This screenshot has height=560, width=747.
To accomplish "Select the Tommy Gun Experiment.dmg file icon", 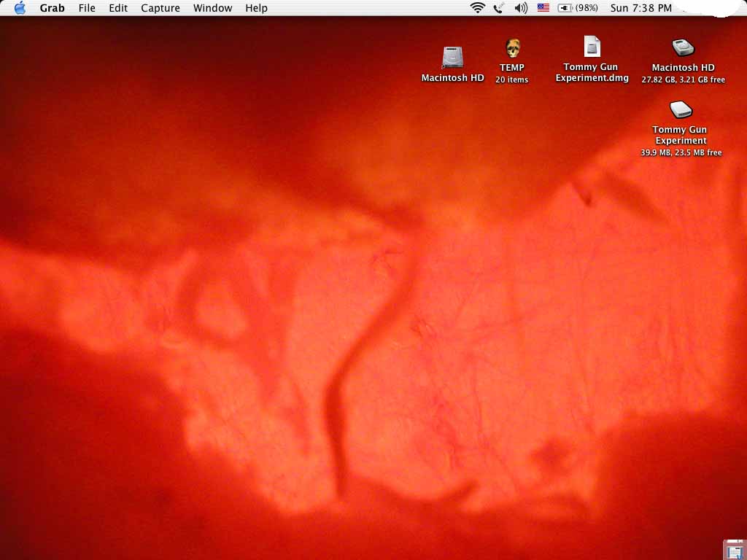I will (592, 47).
